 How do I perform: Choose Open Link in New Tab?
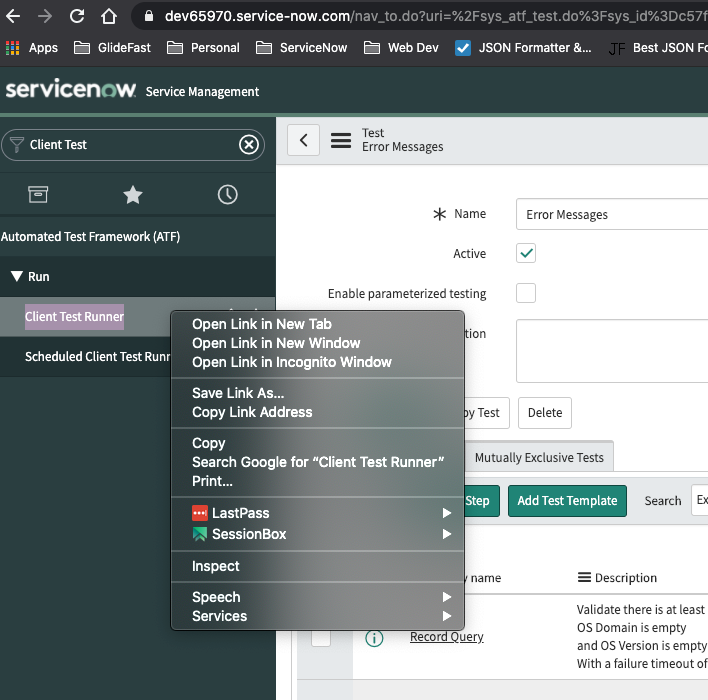(317, 324)
